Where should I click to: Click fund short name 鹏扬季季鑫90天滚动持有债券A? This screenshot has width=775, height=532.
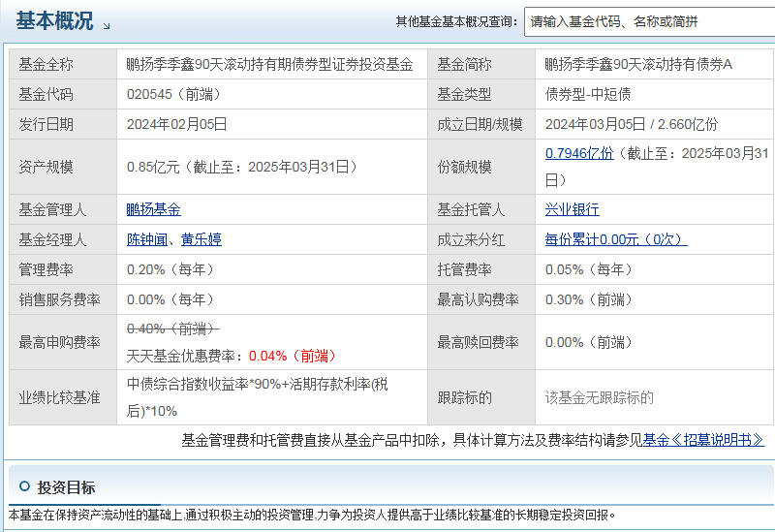tap(638, 64)
